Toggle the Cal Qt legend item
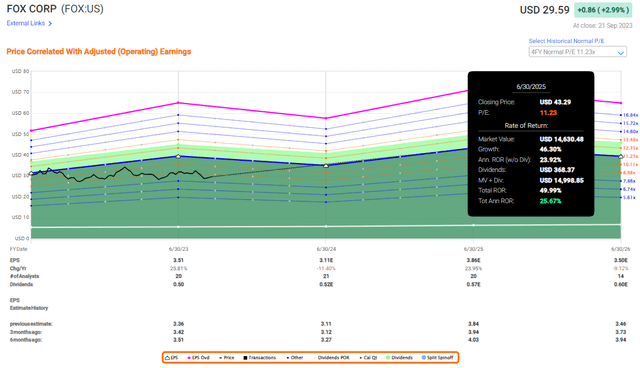Viewport: 640px width, 368px height. (368, 358)
